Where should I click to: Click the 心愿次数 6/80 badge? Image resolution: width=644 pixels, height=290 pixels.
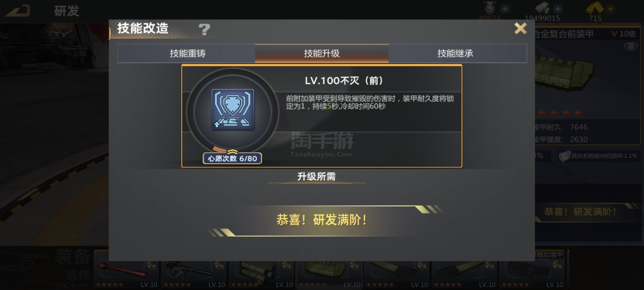(x=232, y=159)
